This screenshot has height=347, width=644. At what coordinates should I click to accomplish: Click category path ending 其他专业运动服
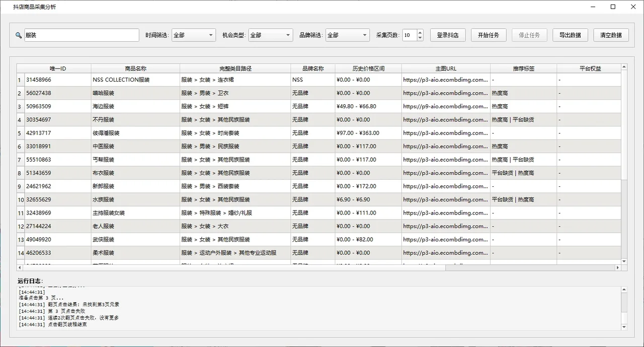coord(235,253)
